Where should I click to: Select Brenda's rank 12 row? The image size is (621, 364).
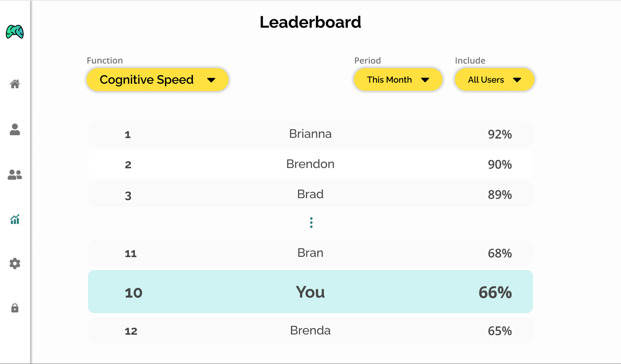click(310, 330)
